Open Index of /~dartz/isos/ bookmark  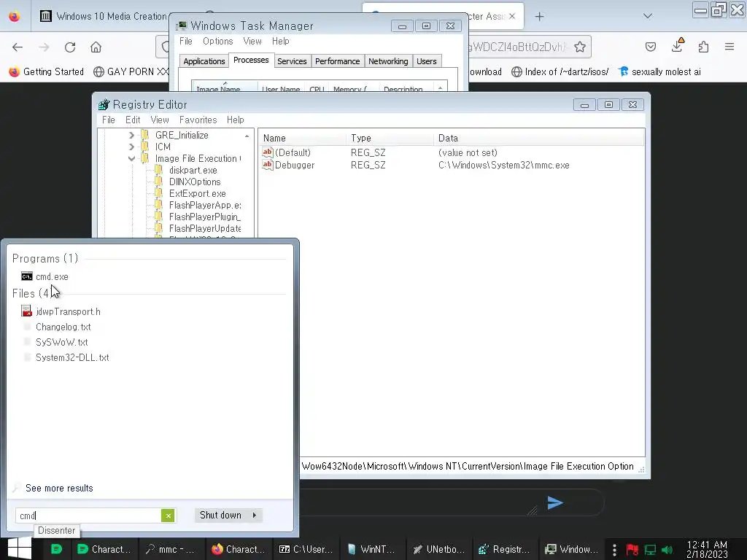pos(560,72)
